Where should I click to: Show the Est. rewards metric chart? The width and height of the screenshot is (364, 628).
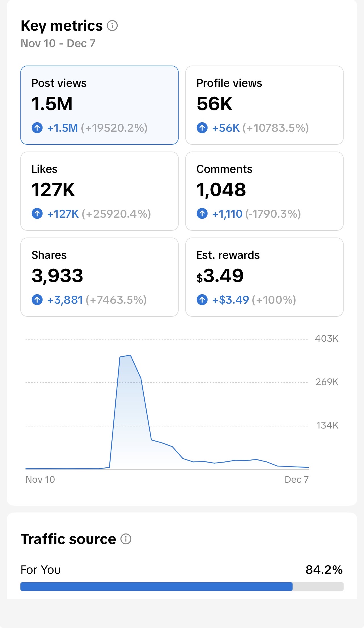pyautogui.click(x=264, y=277)
